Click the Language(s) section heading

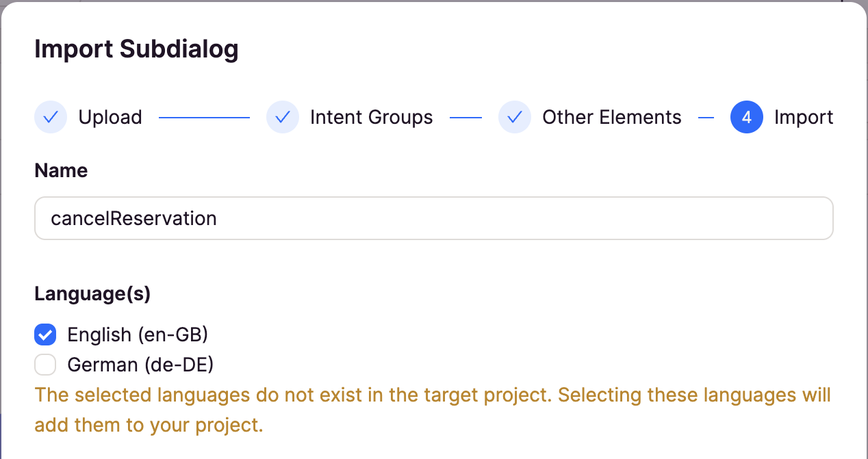pos(92,293)
